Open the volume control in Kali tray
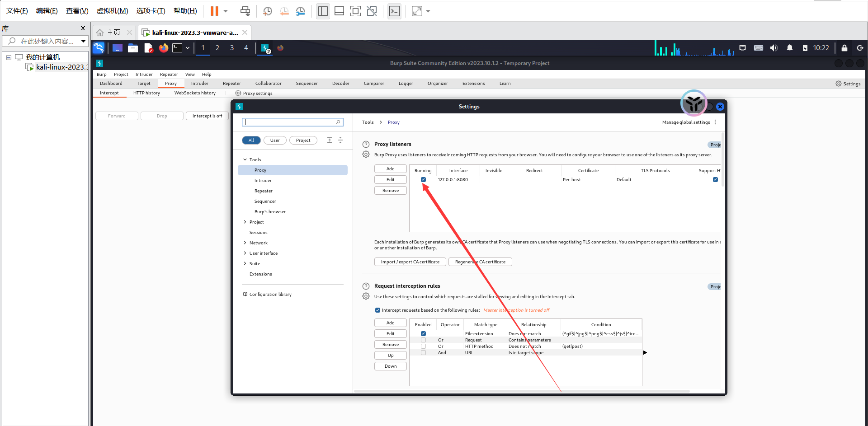 [x=774, y=48]
